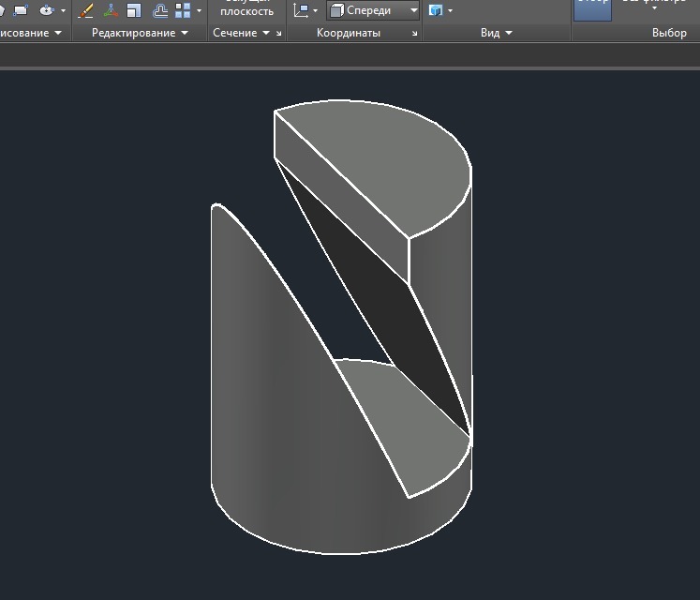Click the brush-shaped editing tool icon
Image resolution: width=700 pixels, height=600 pixels.
tap(85, 10)
